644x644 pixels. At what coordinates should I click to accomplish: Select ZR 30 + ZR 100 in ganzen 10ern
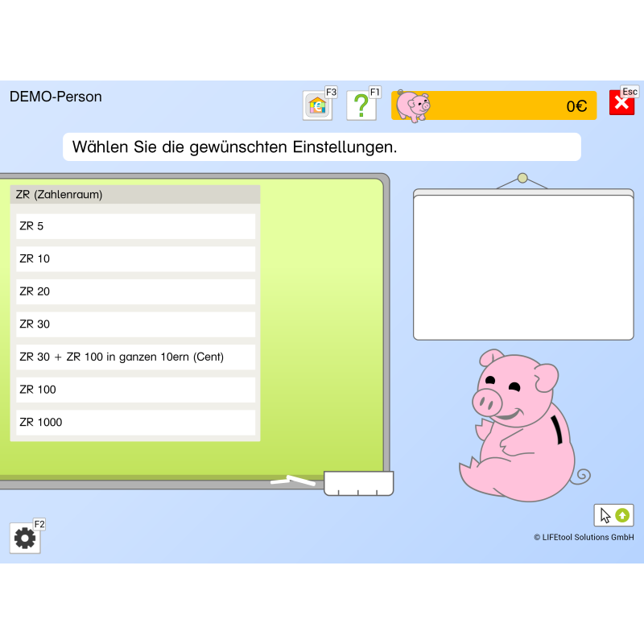(x=135, y=357)
